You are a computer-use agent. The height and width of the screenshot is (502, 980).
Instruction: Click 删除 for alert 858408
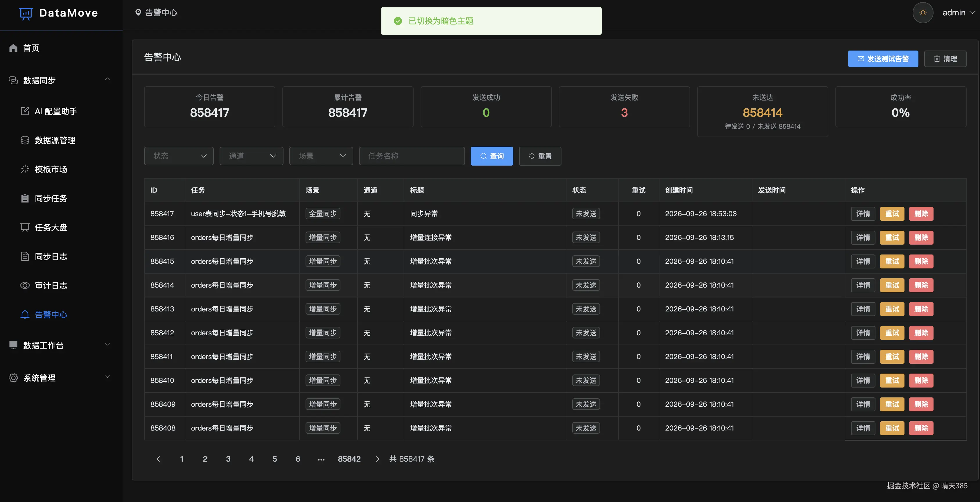click(921, 428)
